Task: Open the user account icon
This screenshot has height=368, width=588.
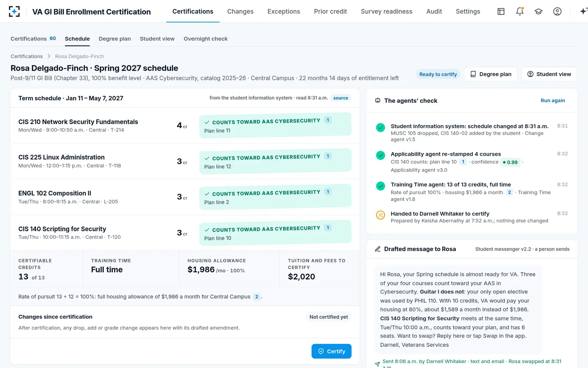Action: pos(557,11)
